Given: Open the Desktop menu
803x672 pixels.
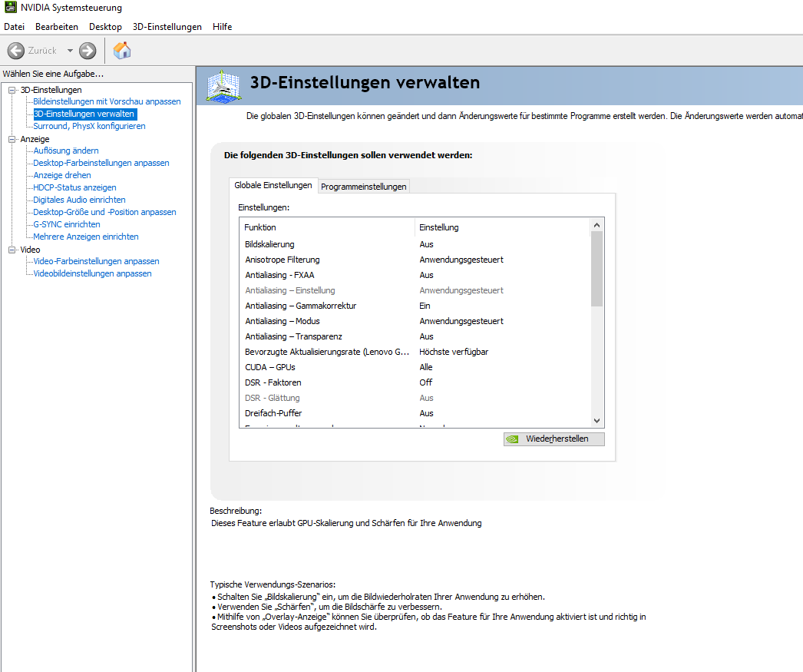Looking at the screenshot, I should [105, 27].
